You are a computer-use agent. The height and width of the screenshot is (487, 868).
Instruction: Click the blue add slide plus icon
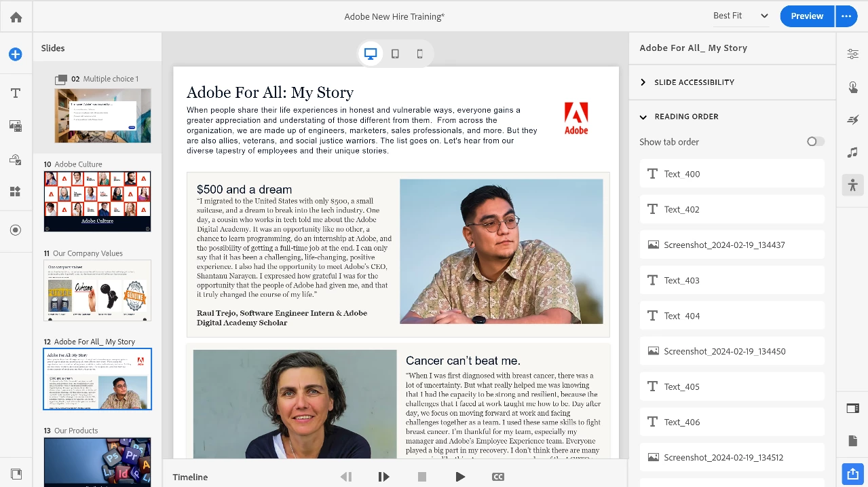pyautogui.click(x=16, y=54)
